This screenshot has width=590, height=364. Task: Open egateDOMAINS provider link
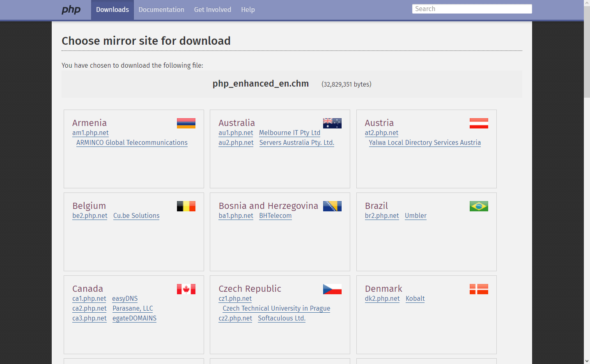coord(134,318)
